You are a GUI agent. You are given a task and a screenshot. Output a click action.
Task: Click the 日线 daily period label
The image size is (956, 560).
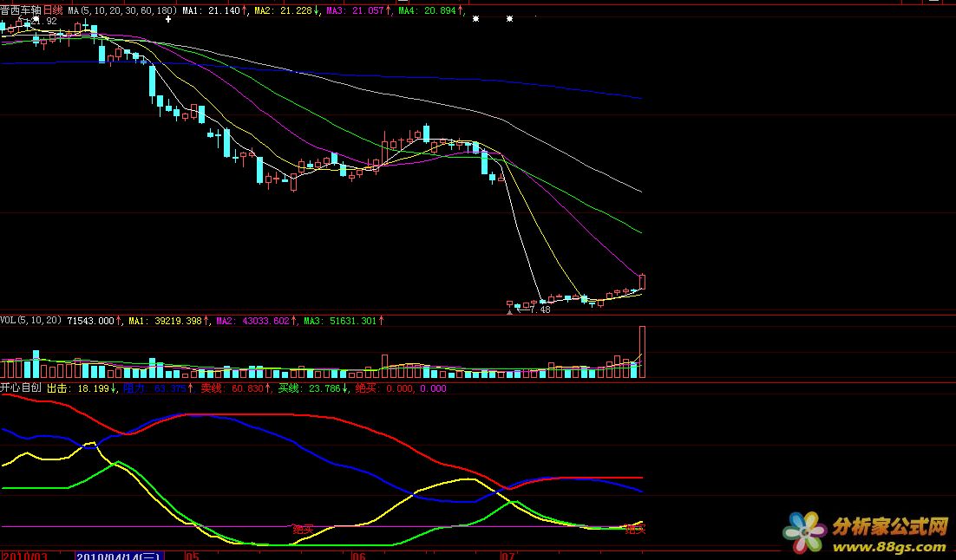pos(53,10)
